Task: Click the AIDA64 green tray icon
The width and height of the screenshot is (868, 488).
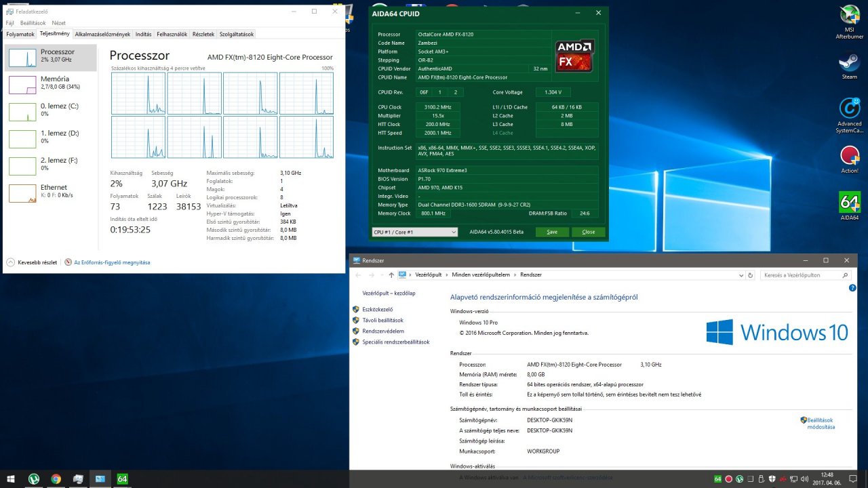Action: pyautogui.click(x=717, y=479)
